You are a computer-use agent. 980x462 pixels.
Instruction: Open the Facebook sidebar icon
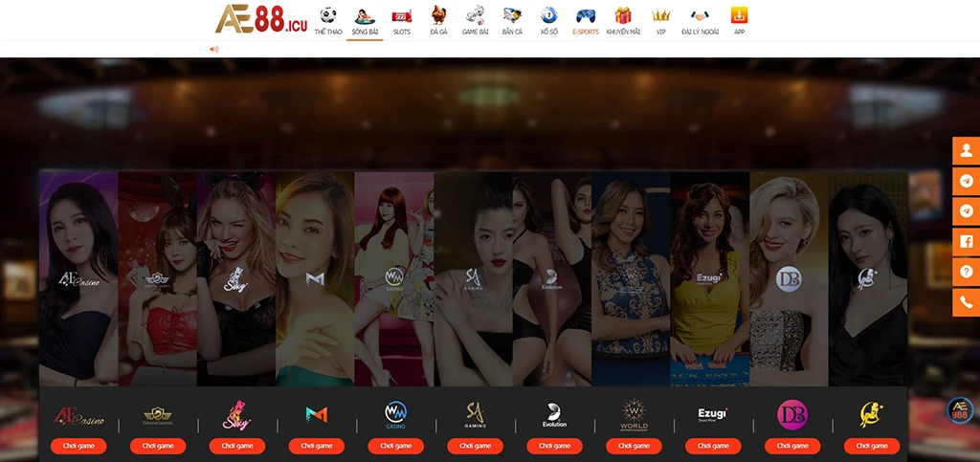coord(966,241)
